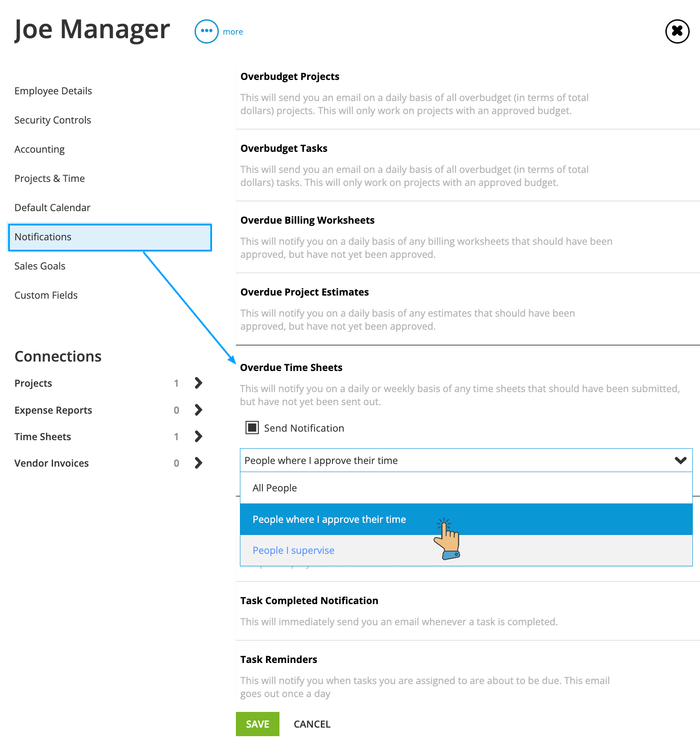Open the Employee Details section
This screenshot has width=700, height=742.
click(x=53, y=91)
